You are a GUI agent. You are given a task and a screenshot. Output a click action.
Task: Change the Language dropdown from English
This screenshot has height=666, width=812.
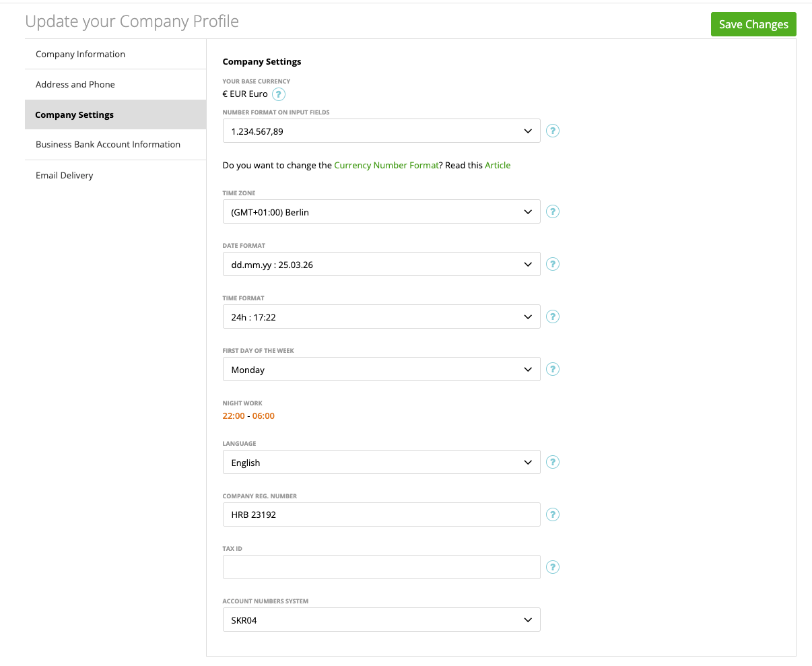pos(381,463)
